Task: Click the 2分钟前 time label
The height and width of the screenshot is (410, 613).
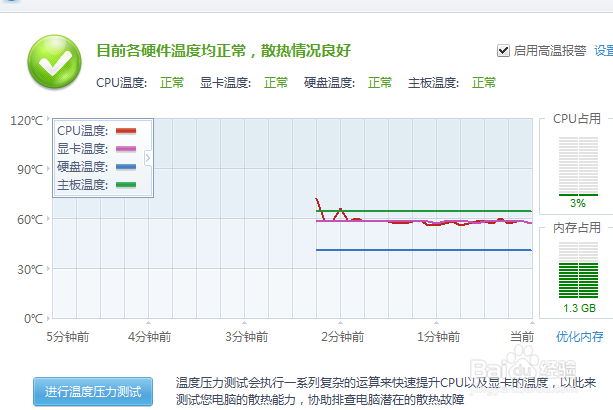Action: pos(342,337)
